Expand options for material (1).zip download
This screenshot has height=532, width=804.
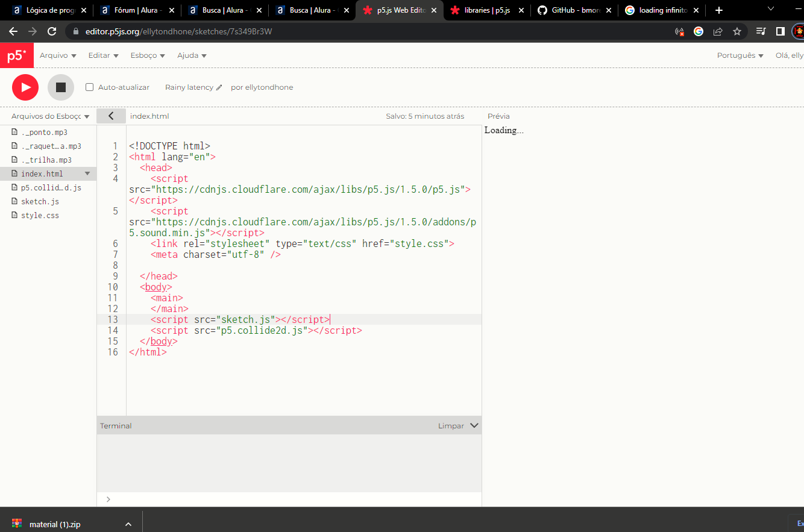click(x=128, y=524)
